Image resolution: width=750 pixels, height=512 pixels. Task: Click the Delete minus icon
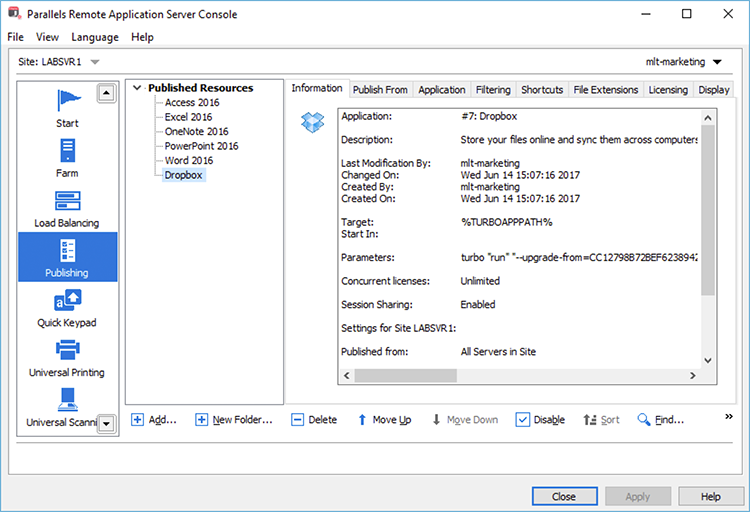point(298,420)
